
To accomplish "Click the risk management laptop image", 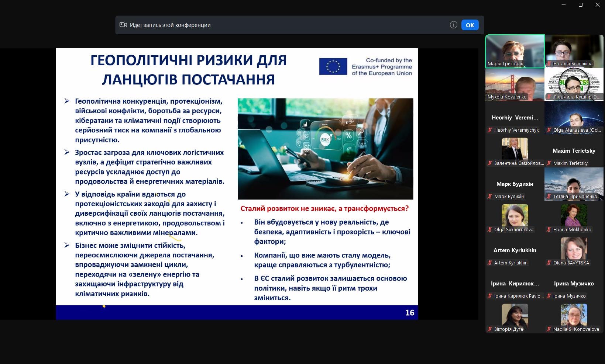I will (325, 149).
